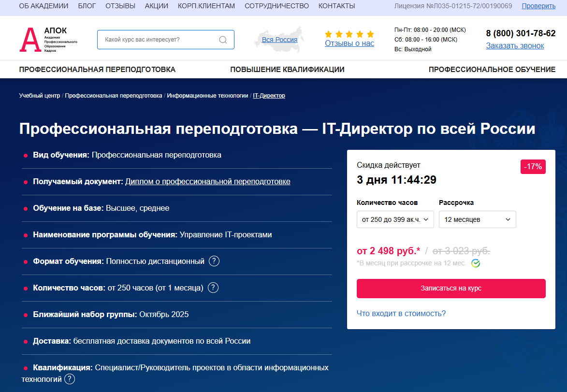Viewport: 567px width, 392px height.
Task: Click the green installment checkmark icon
Action: coord(476,263)
